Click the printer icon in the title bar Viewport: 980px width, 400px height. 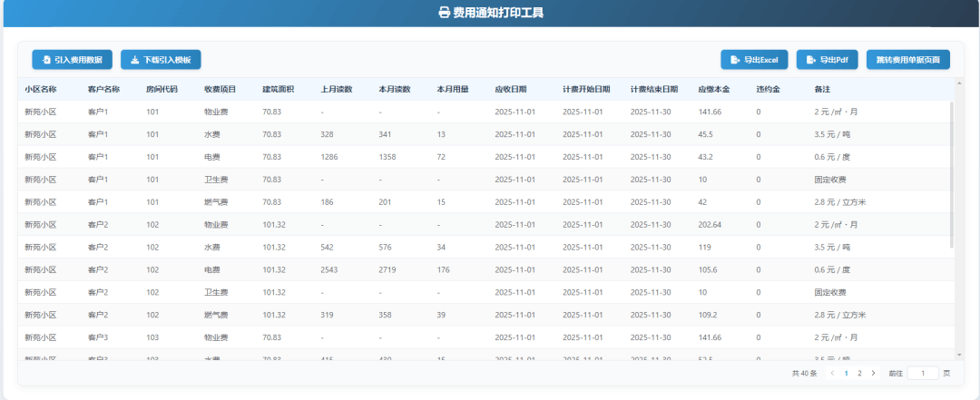(x=445, y=13)
